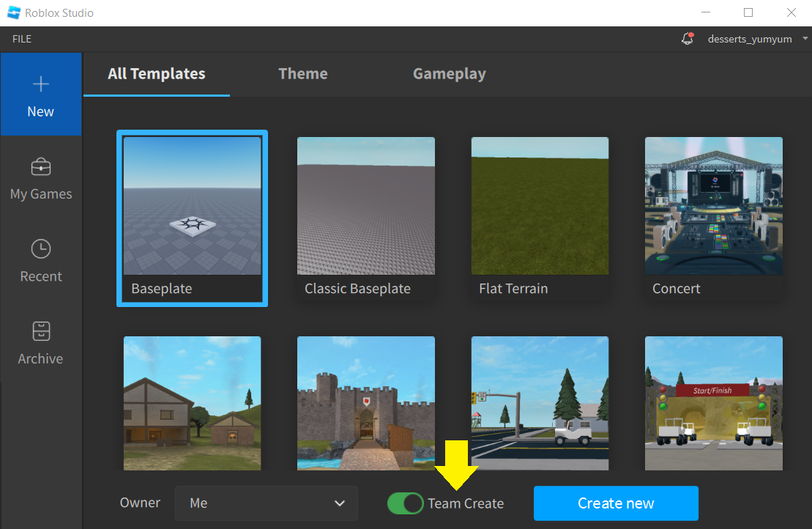Maximize the Roblox Studio window
The height and width of the screenshot is (529, 812).
click(x=748, y=12)
